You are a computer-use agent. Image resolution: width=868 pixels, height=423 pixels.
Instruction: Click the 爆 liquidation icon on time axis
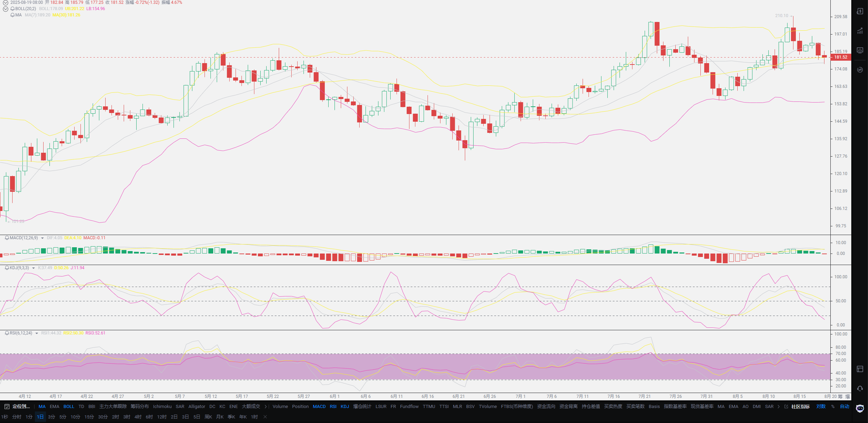pos(848,396)
